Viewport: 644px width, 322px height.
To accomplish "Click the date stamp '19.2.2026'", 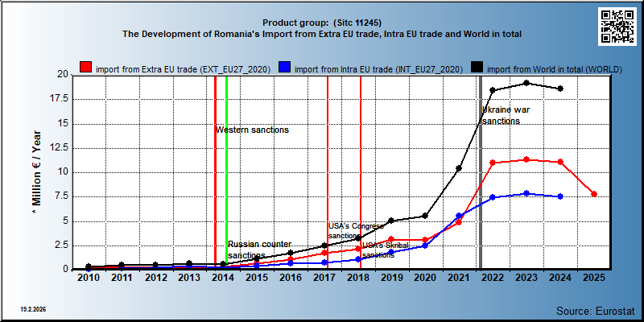I will (33, 309).
